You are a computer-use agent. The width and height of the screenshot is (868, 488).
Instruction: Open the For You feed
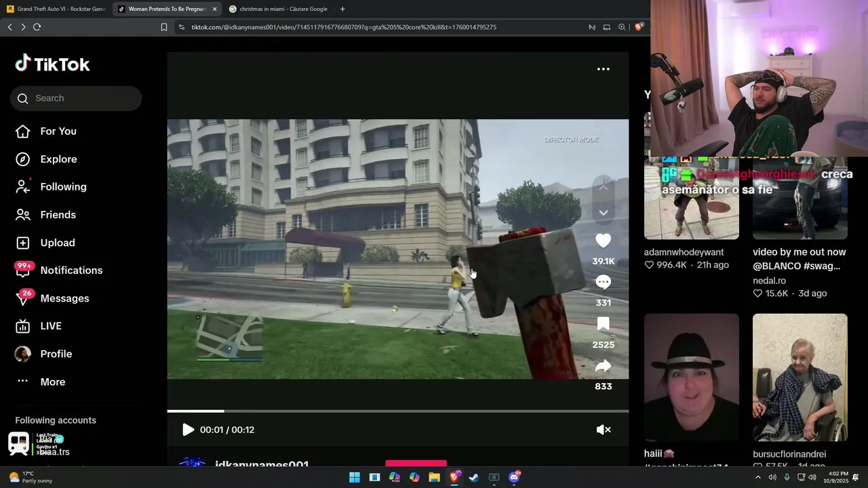coord(46,131)
